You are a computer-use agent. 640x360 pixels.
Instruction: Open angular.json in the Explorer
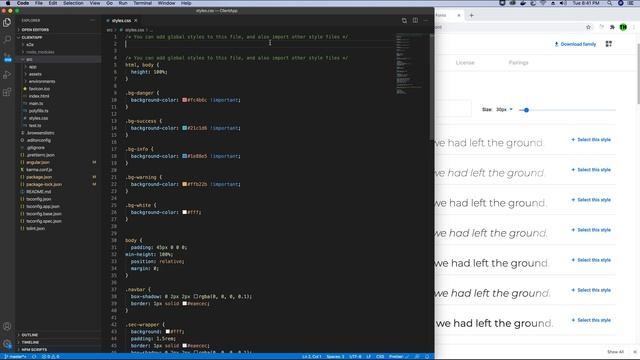(x=38, y=162)
